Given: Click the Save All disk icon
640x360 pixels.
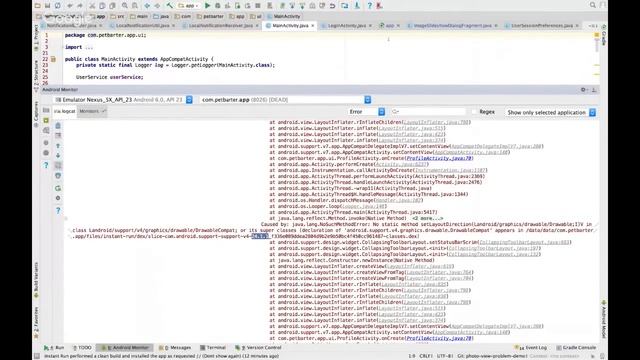Looking at the screenshot, I should (47, 6).
